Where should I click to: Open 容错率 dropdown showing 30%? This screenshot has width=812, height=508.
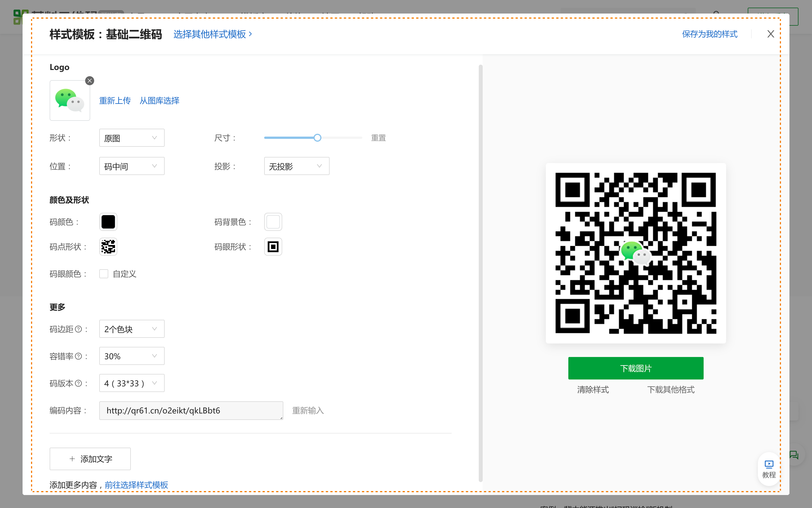[132, 356]
